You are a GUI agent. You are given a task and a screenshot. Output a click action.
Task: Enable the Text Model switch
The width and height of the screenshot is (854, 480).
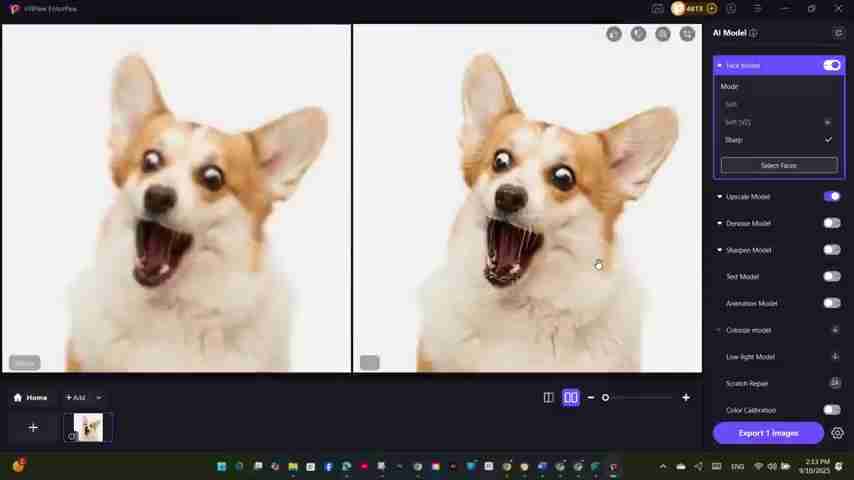tap(832, 276)
